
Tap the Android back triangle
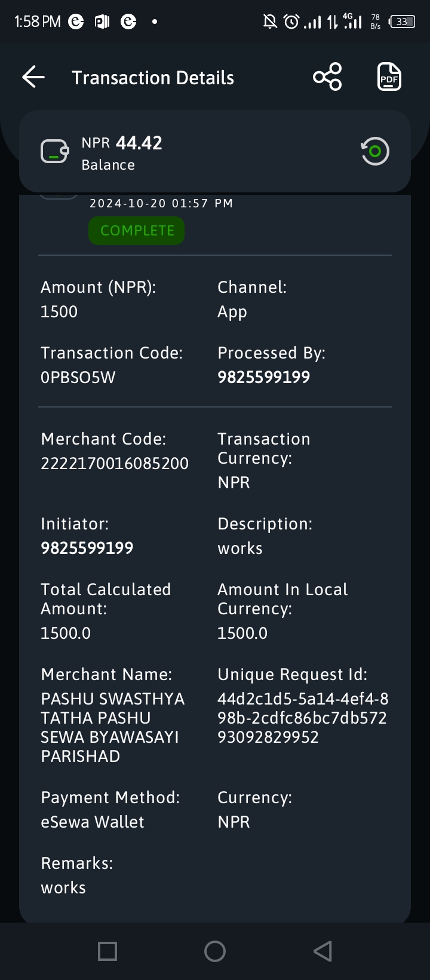(322, 951)
